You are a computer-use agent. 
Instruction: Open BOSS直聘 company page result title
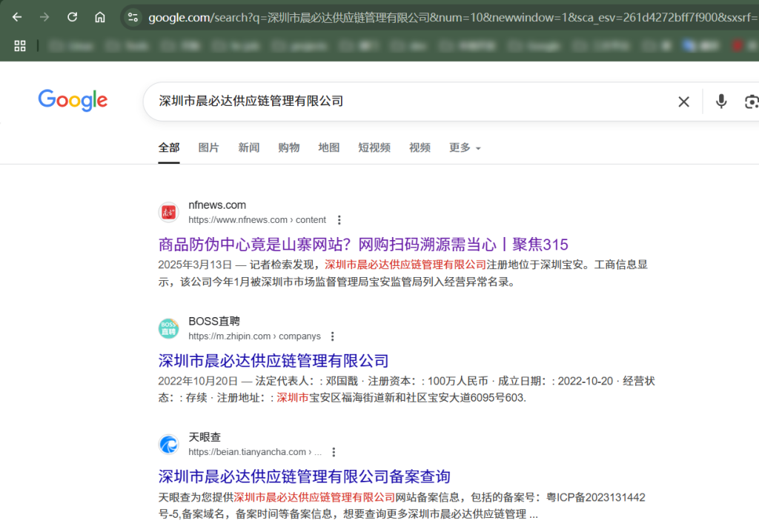pyautogui.click(x=274, y=361)
